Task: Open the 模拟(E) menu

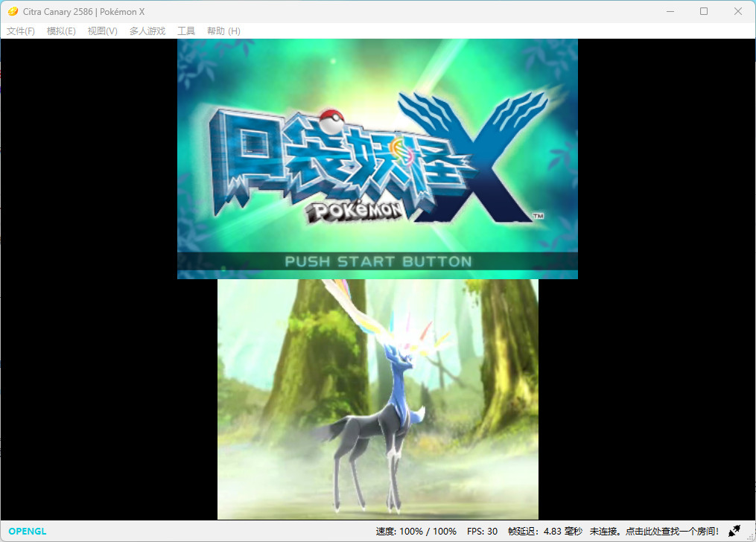Action: coord(61,31)
